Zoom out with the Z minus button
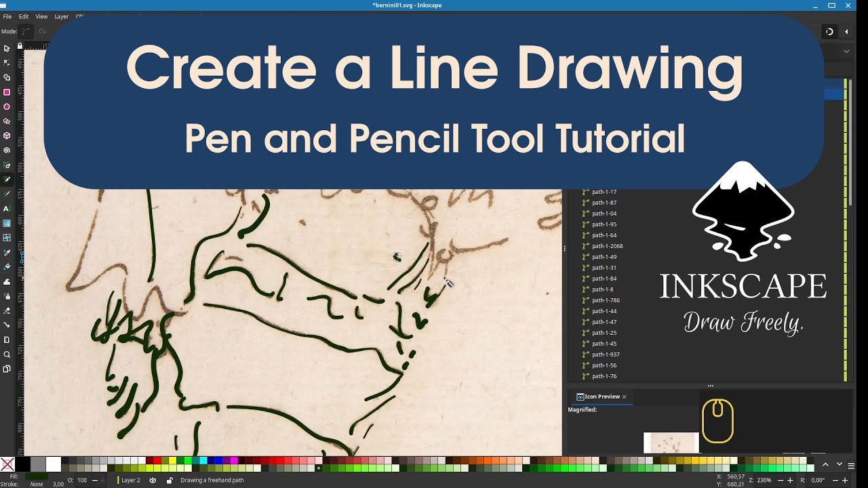The width and height of the screenshot is (868, 488). (x=780, y=480)
